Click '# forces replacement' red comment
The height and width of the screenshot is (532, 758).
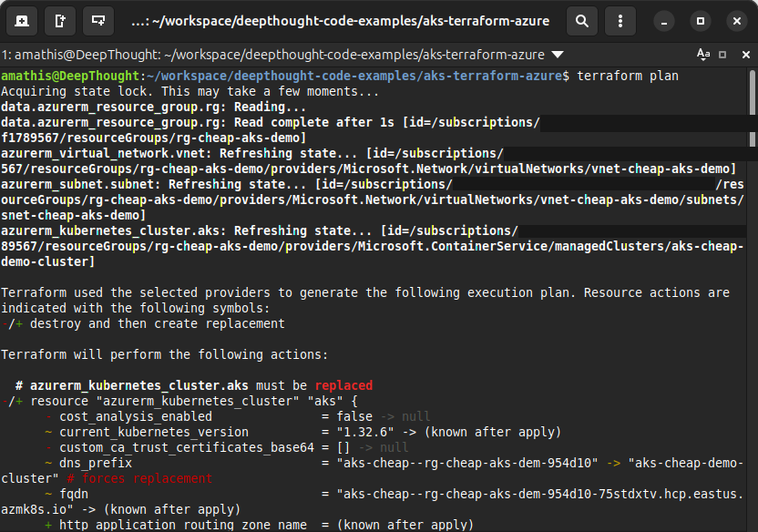(139, 478)
